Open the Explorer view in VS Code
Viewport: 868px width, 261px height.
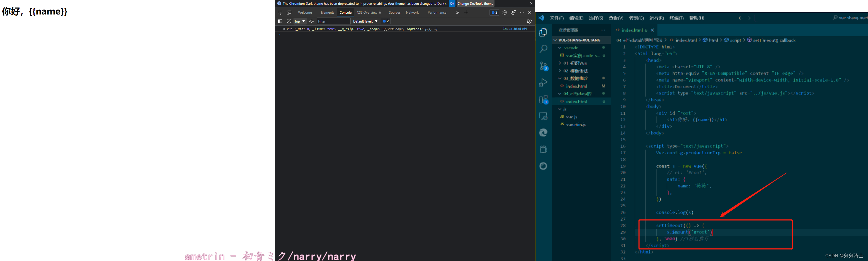click(x=543, y=32)
